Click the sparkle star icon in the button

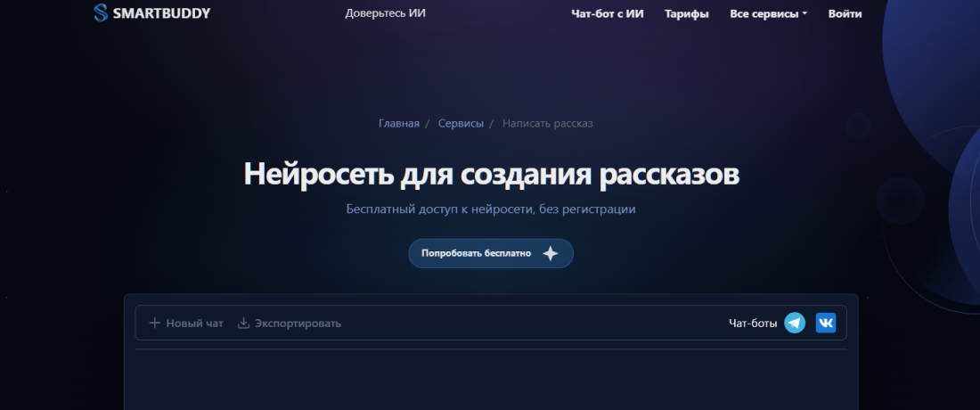(x=551, y=253)
